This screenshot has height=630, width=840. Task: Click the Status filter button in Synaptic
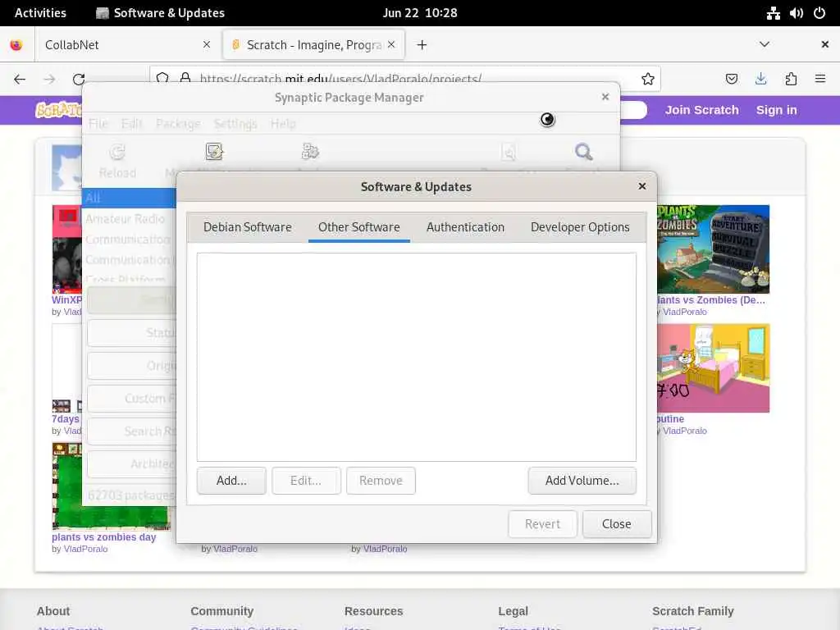[132, 333]
